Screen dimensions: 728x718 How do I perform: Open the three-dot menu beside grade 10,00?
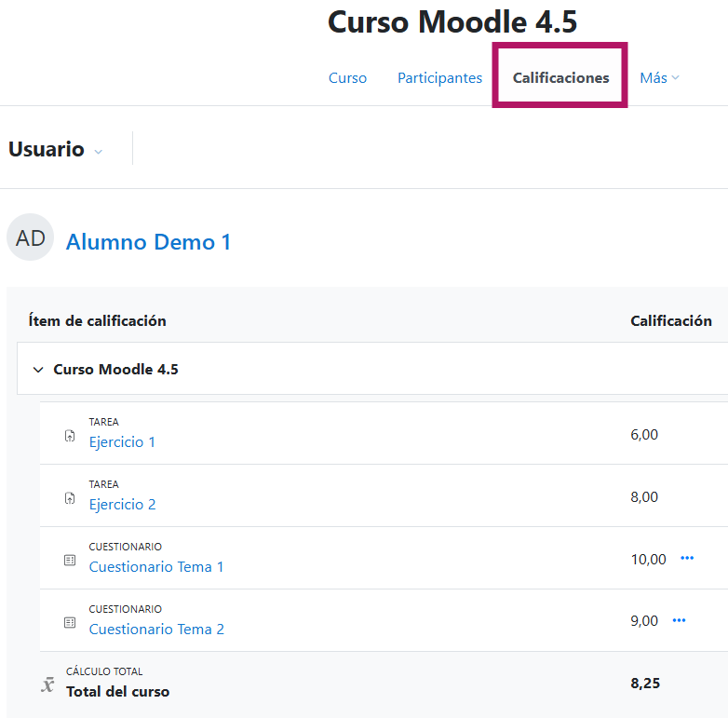pos(687,559)
